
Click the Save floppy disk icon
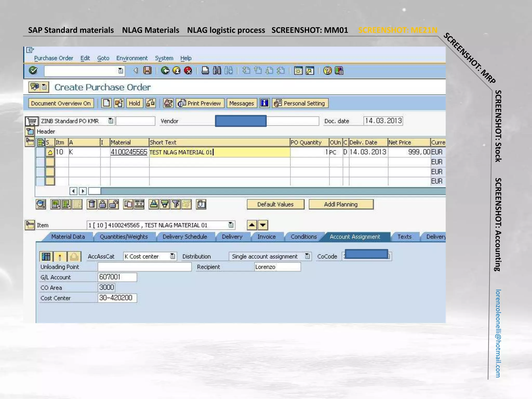(x=147, y=70)
